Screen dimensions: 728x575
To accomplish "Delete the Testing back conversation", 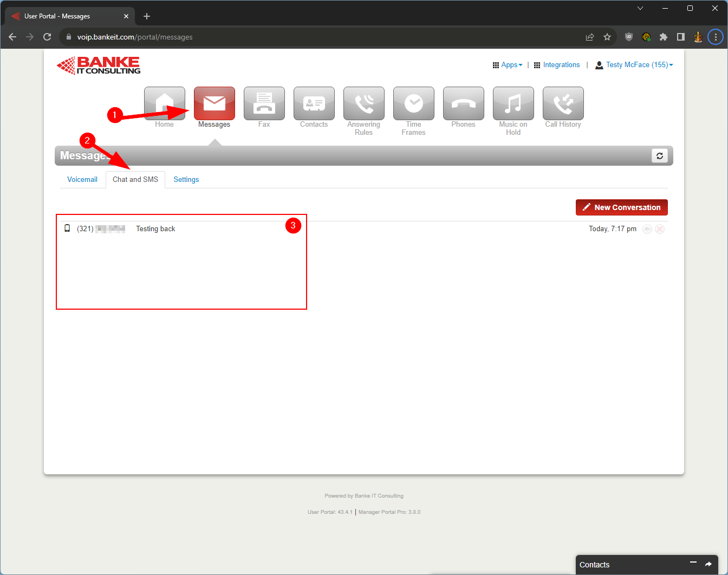I will [660, 229].
